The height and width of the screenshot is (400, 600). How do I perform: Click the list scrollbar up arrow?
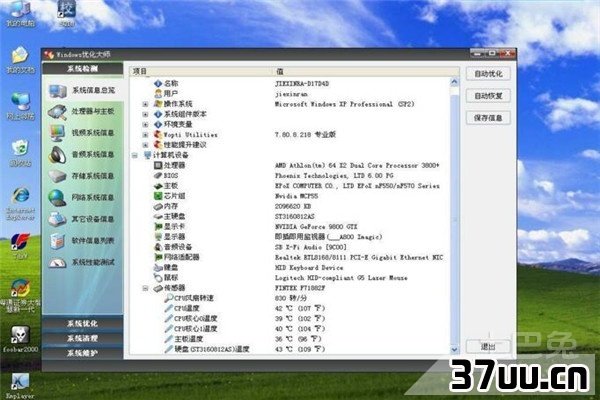click(x=454, y=82)
